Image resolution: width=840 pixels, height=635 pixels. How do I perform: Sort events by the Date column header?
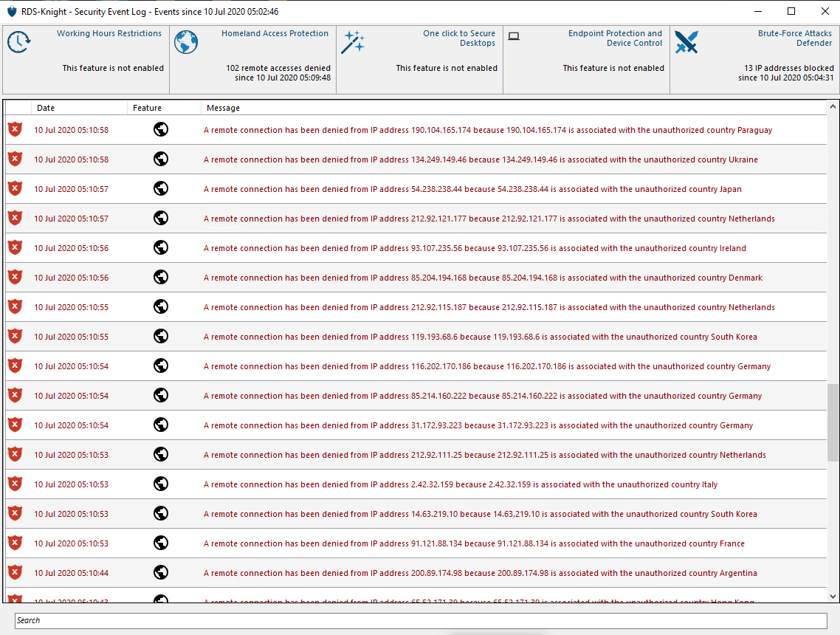click(79, 108)
